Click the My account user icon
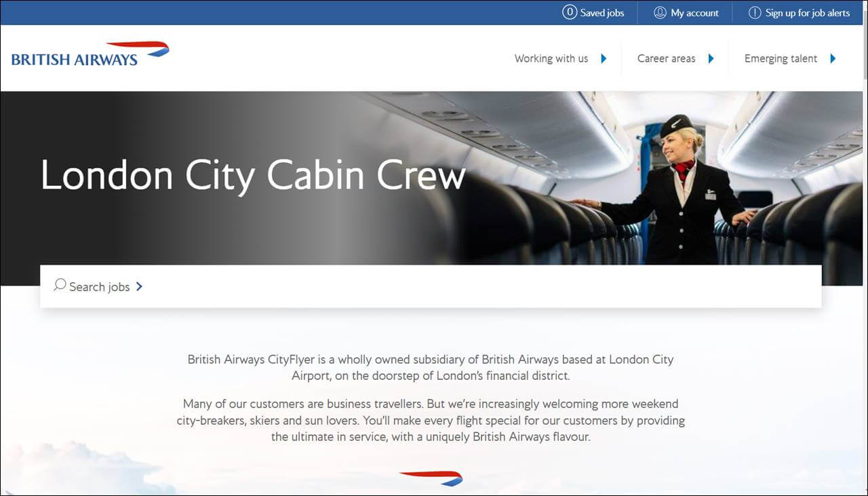This screenshot has height=496, width=868. coord(660,12)
